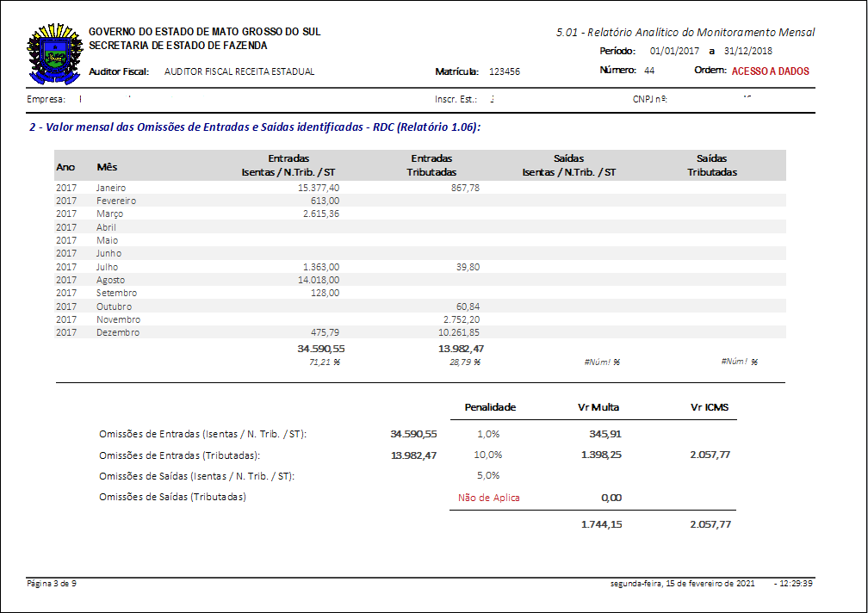Click the Vr ICMS column header
The width and height of the screenshot is (868, 613).
[x=710, y=407]
